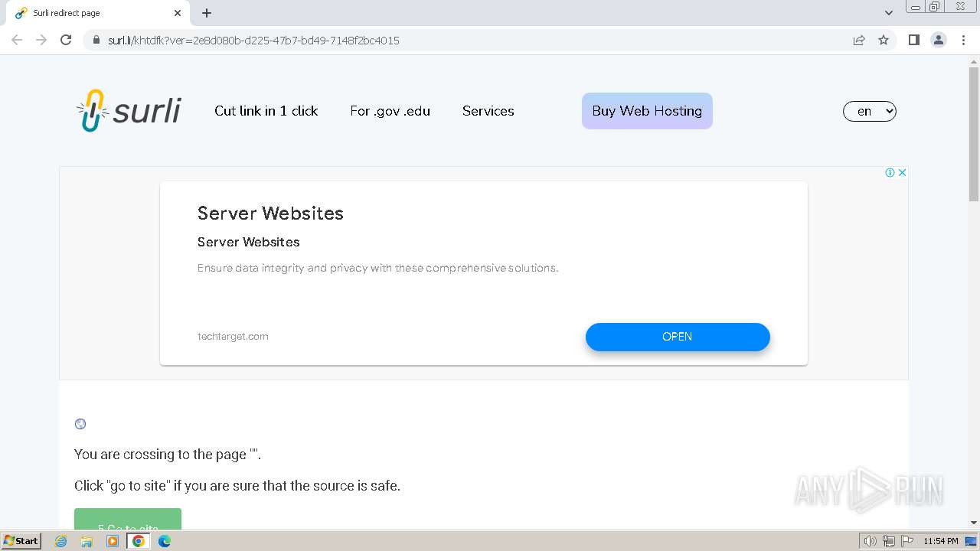This screenshot has height=551, width=980.
Task: Click the green Go to site button
Action: [x=128, y=519]
